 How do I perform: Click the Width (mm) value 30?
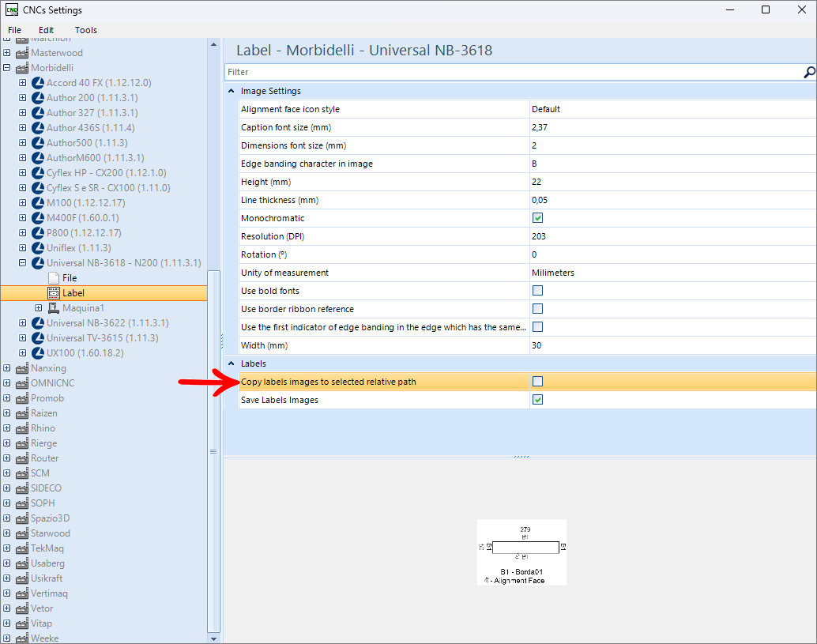pos(537,345)
